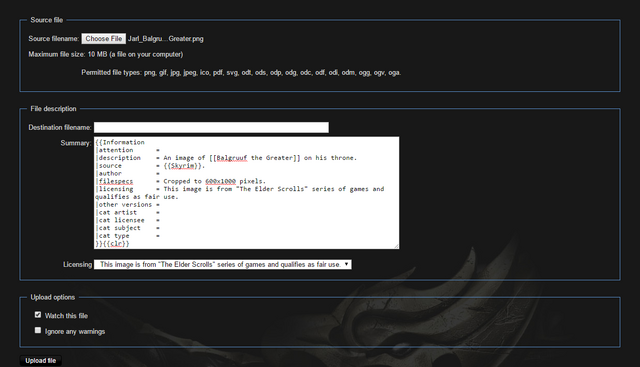The width and height of the screenshot is (640, 367).
Task: Click the summary text area's resize handle
Action: click(396, 246)
